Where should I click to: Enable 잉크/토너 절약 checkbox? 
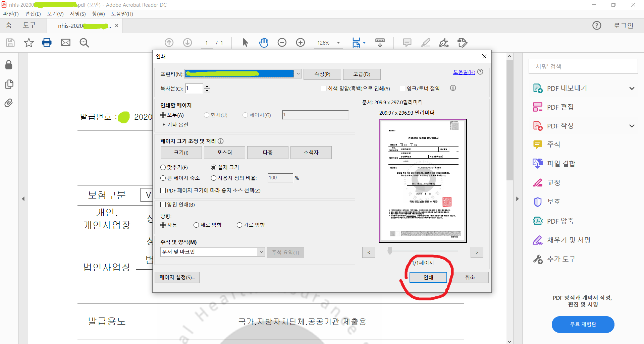402,89
